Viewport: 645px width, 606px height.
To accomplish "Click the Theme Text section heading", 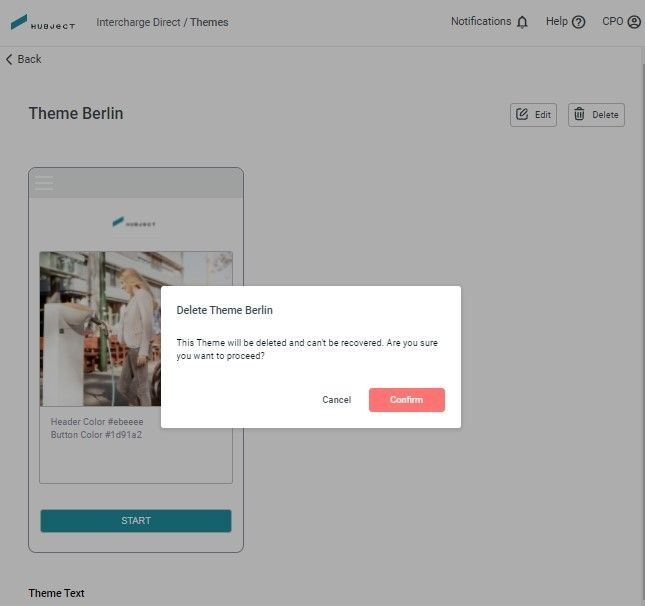I will [x=56, y=593].
